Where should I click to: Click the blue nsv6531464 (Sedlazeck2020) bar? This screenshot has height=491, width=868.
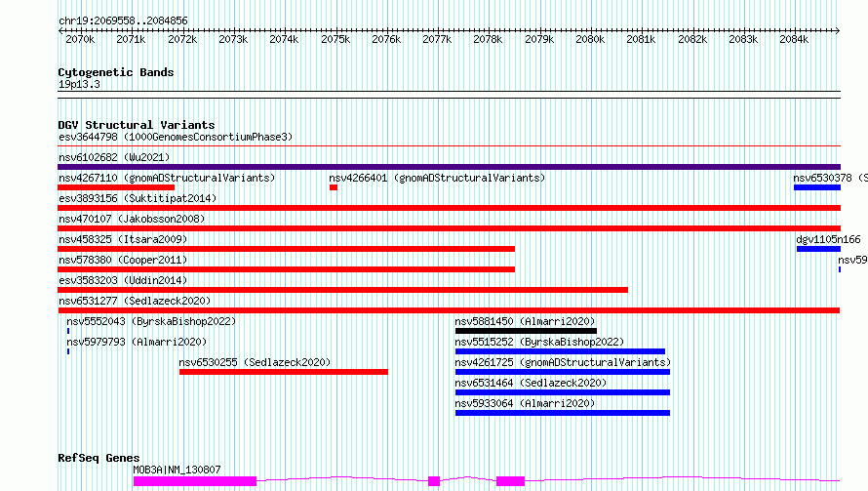563,392
